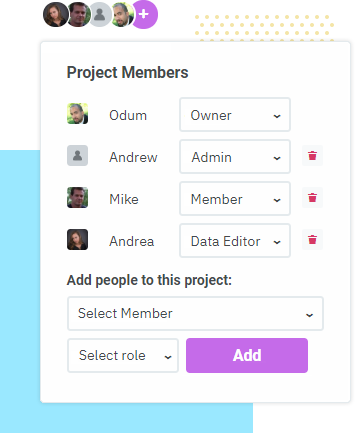Screen dimensions: 360x433
Task: Open the Select role dropdown
Action: [123, 356]
